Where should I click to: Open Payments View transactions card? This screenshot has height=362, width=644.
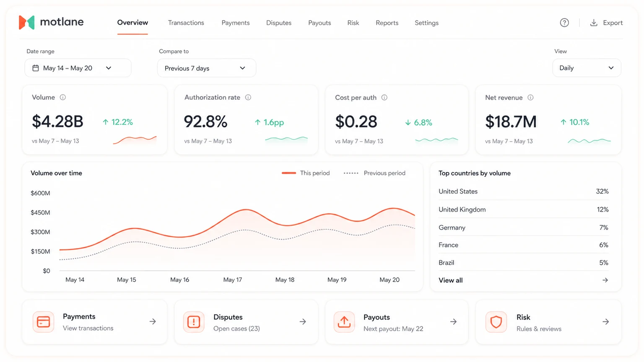95,322
